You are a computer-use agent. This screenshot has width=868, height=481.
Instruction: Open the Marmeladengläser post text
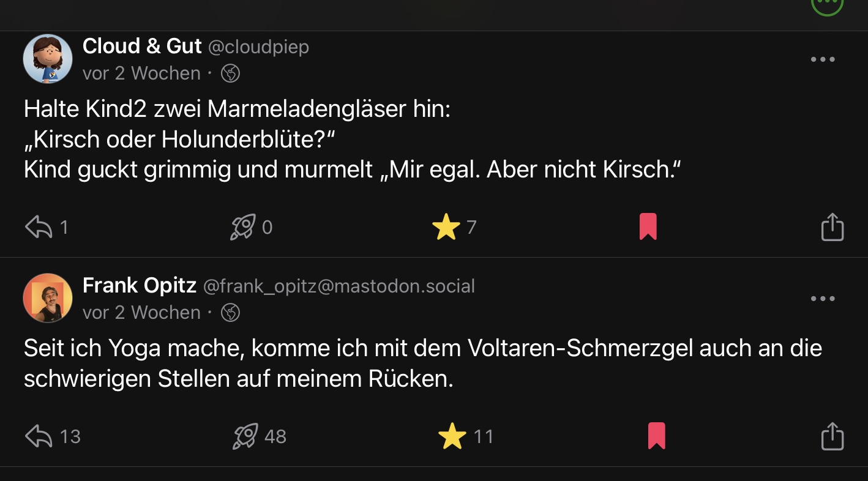[x=352, y=140]
